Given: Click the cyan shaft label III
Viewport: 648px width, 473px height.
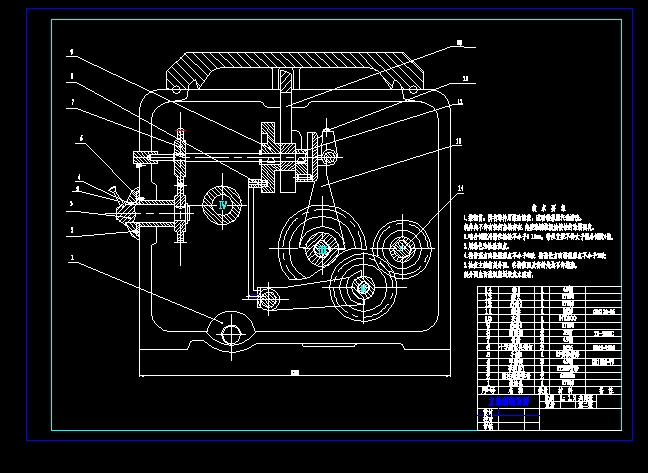Looking at the screenshot, I should click(322, 250).
